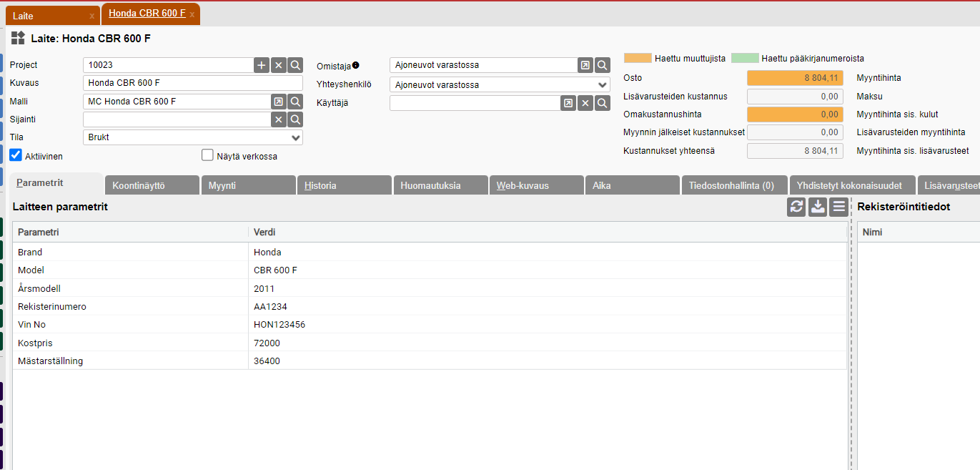The width and height of the screenshot is (980, 470).
Task: Select the Mästarställning value 36400
Action: pos(267,361)
